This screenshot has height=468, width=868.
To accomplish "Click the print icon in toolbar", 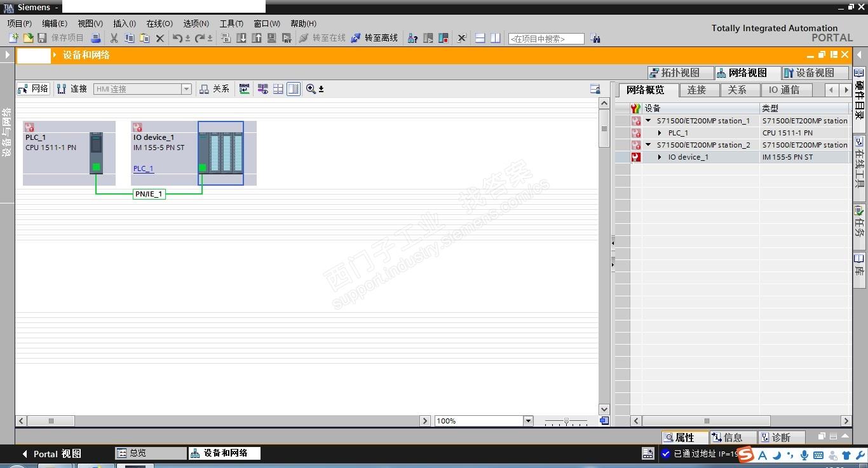I will pyautogui.click(x=95, y=38).
